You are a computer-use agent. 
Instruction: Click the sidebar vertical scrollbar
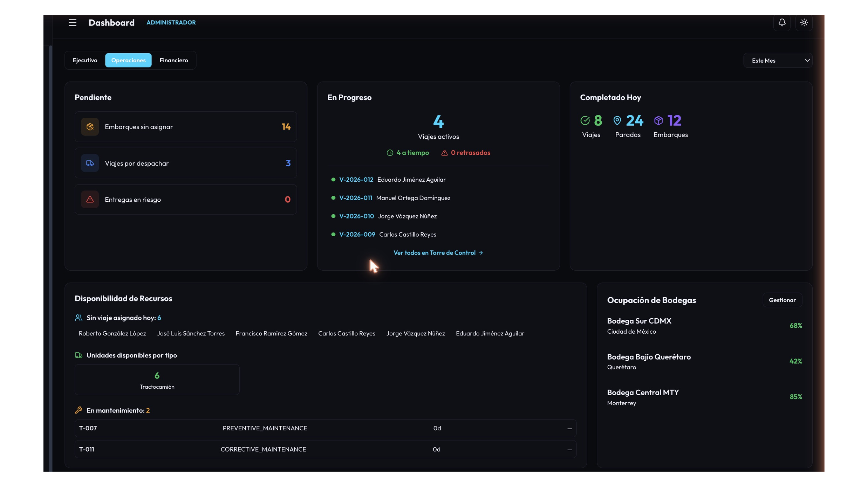[x=51, y=258]
